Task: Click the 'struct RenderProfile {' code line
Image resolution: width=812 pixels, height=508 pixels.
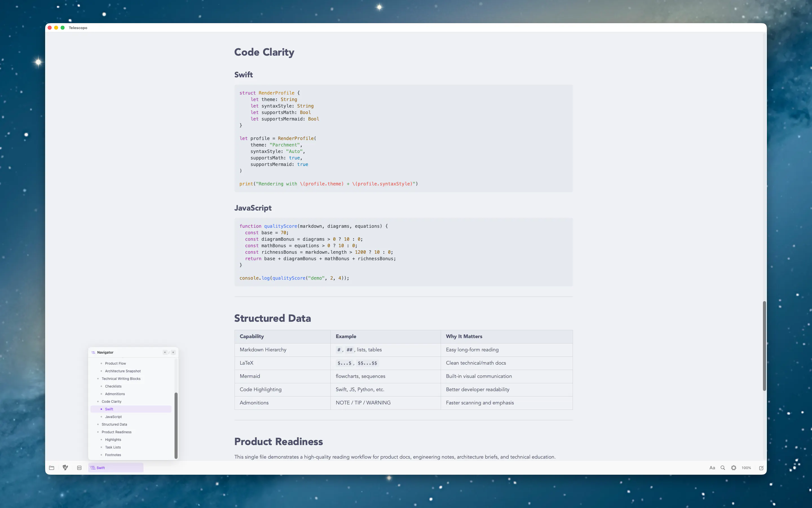Action: 270,93
